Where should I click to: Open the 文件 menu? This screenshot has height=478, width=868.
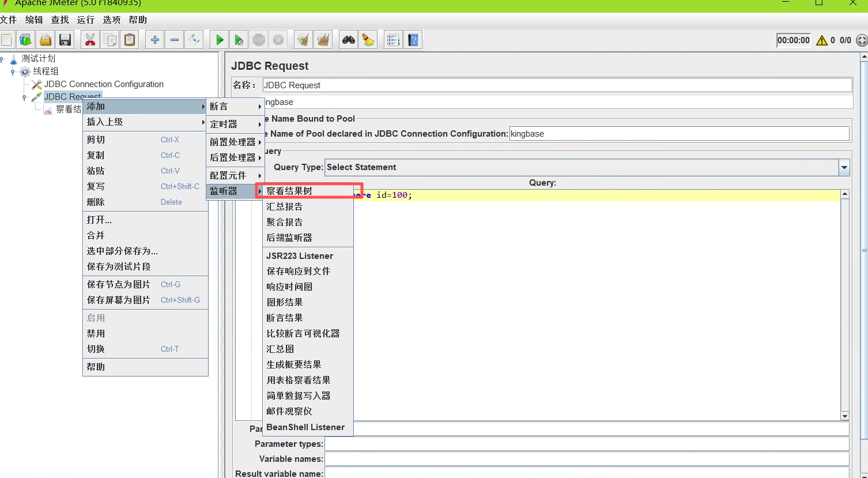point(8,20)
